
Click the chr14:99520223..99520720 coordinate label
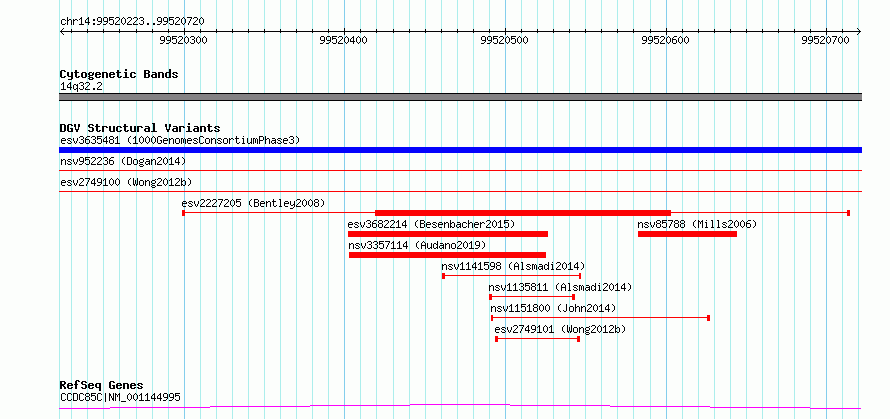pos(132,21)
